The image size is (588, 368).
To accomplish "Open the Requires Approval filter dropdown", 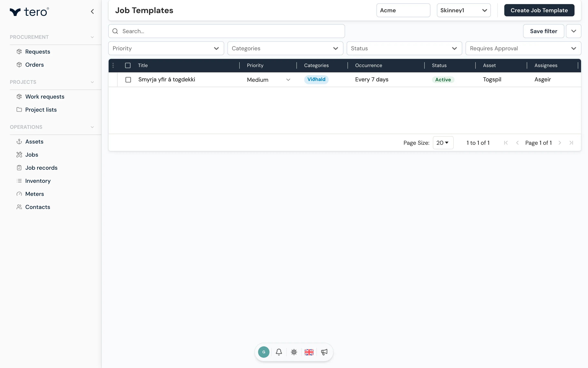I will (523, 48).
